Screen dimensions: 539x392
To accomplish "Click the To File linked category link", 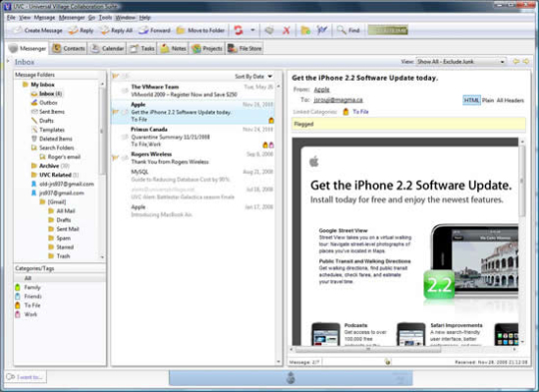I will 360,112.
